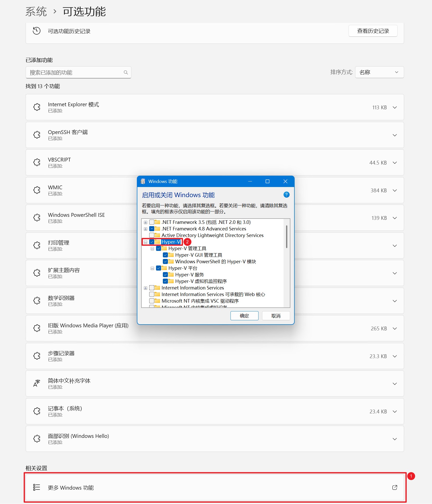The image size is (432, 504).
Task: Expand the 面部识别 (Windows Hello) row chevron
Action: click(395, 439)
